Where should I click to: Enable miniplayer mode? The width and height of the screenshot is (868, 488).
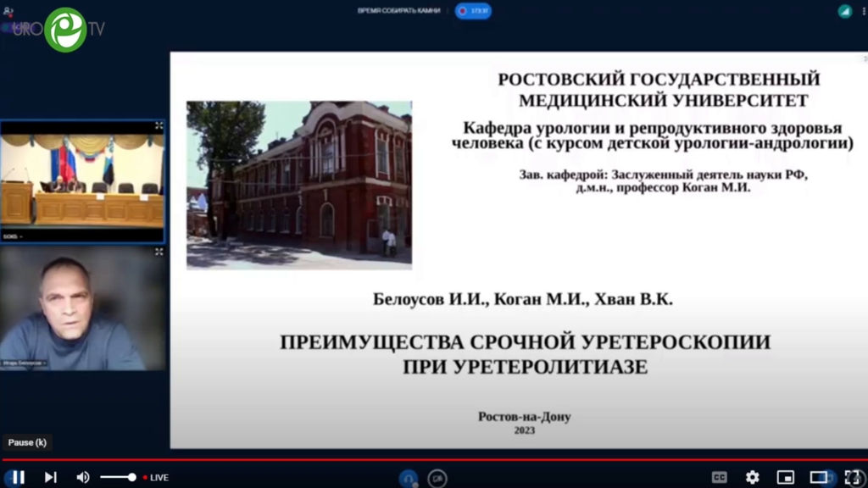[785, 477]
